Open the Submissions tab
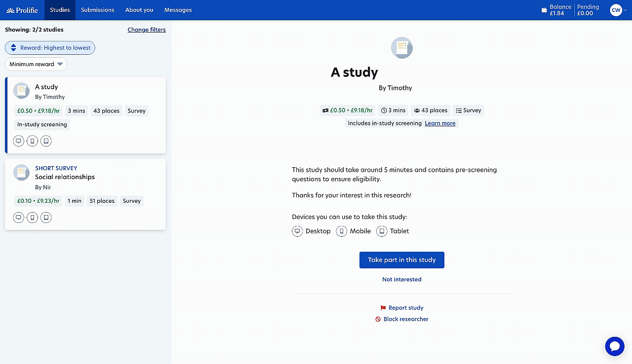Screen dimensions: 632x364 tap(98, 10)
